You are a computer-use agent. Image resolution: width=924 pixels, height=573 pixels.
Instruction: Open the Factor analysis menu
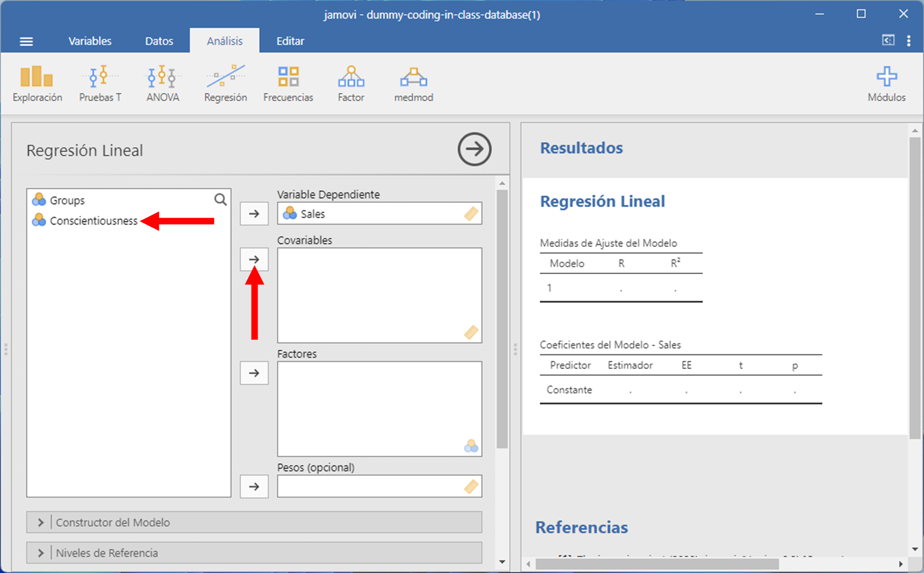click(351, 84)
